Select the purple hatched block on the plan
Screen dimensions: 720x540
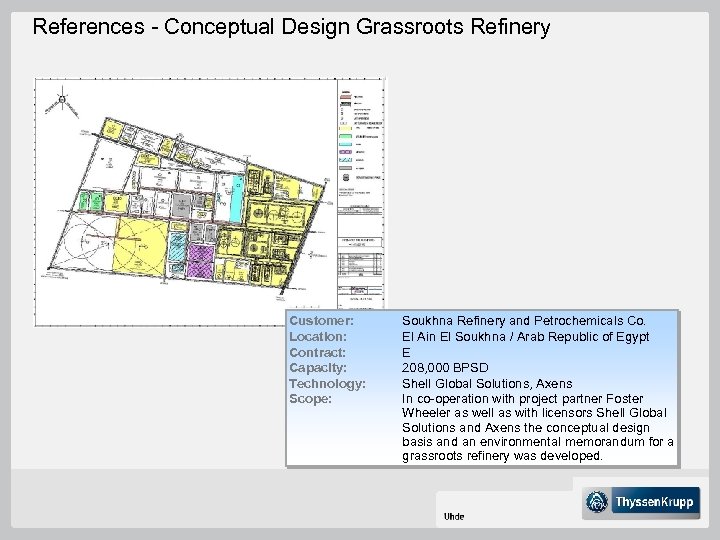(201, 262)
